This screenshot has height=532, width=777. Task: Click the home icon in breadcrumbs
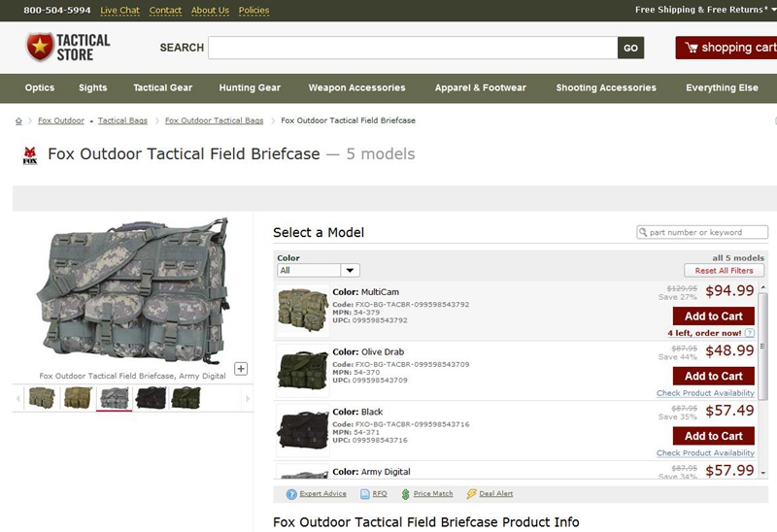(18, 120)
